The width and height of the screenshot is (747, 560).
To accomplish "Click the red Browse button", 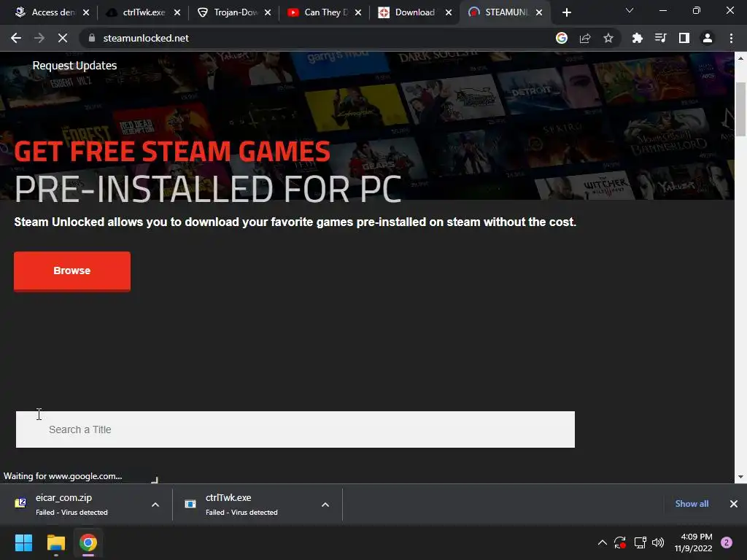I will coord(72,271).
